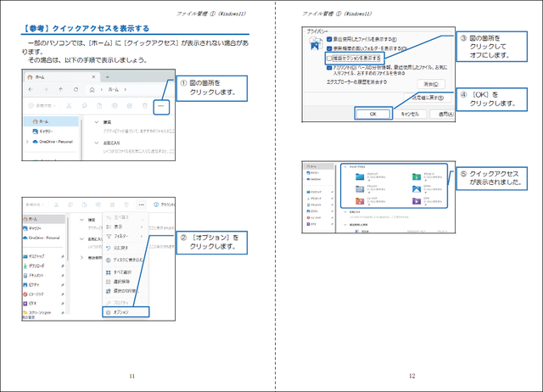Uncheck 使用頻度の高いフォルダーを表示する
Image resolution: width=543 pixels, height=392 pixels.
[x=329, y=48]
